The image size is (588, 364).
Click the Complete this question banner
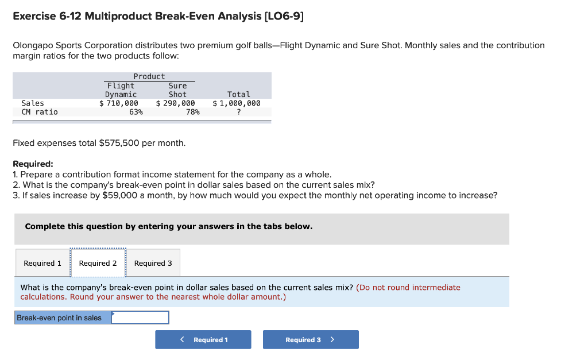tap(169, 226)
